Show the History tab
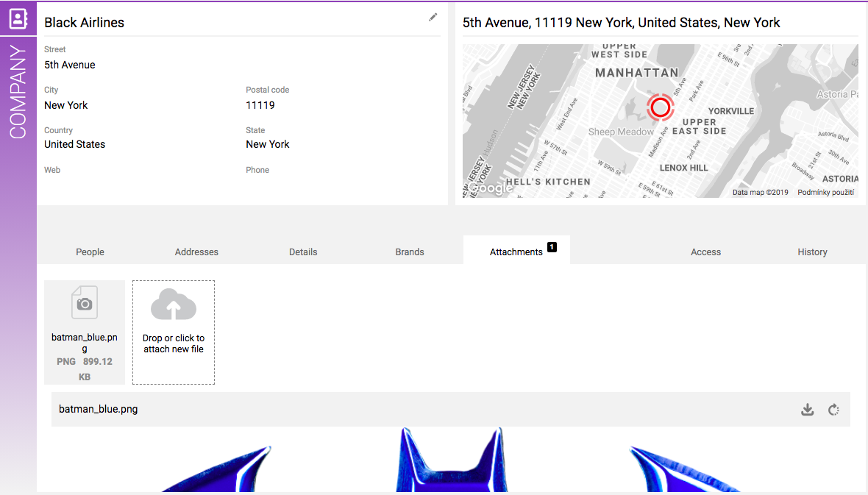 pos(813,252)
